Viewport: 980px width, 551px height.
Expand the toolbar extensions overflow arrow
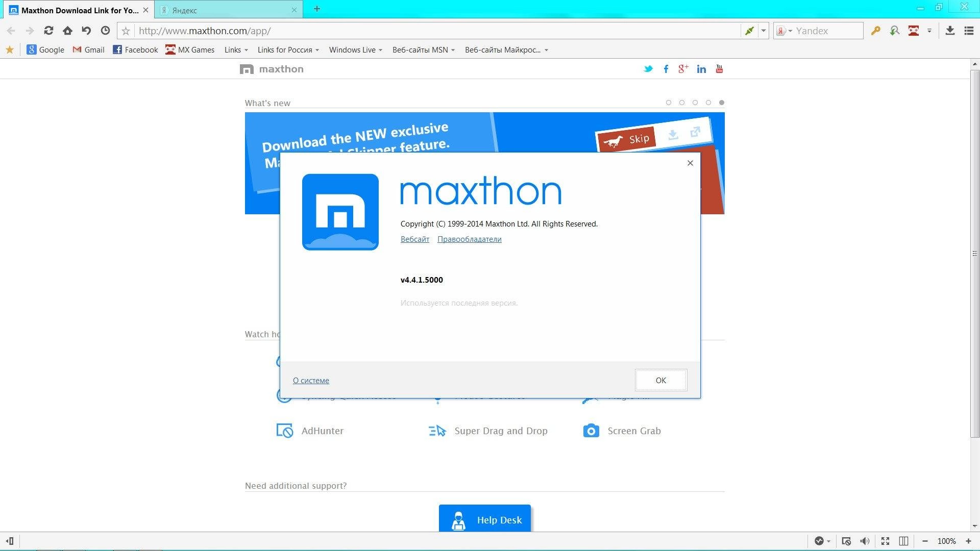(x=929, y=31)
